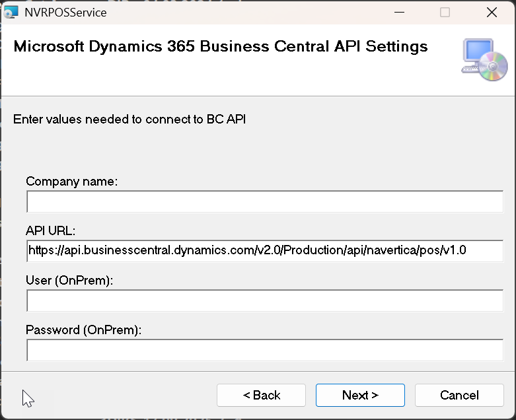Viewport: 516px width, 420px height.
Task: Click the Password (OnPrem) label
Action: tap(84, 330)
